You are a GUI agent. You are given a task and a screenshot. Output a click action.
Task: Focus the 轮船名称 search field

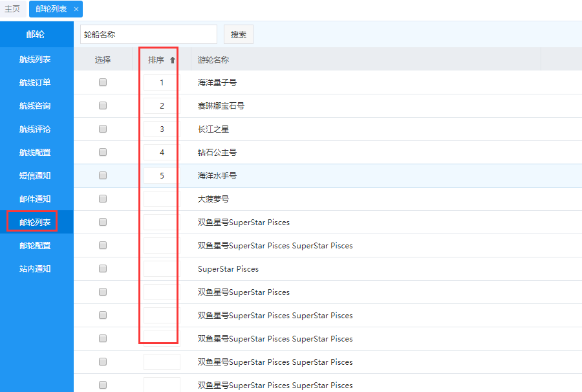click(x=148, y=35)
